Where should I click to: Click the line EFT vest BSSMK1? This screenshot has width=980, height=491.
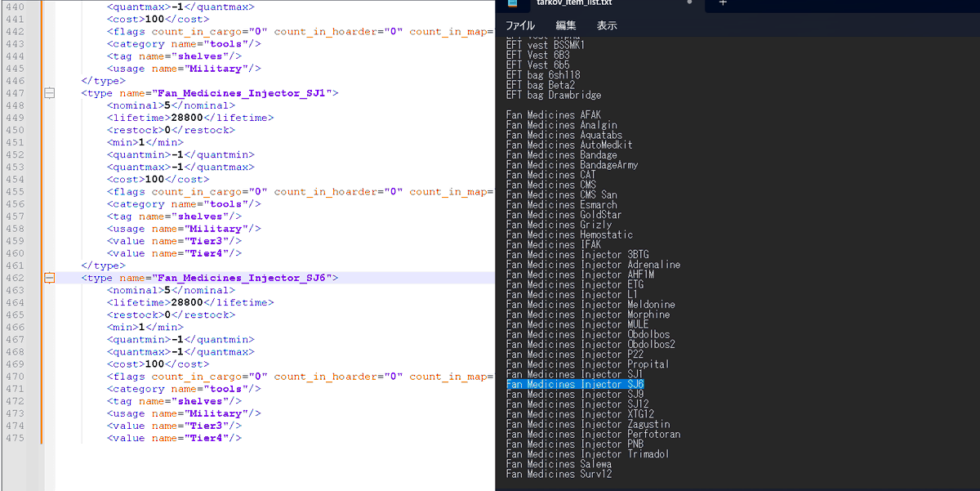tap(546, 45)
